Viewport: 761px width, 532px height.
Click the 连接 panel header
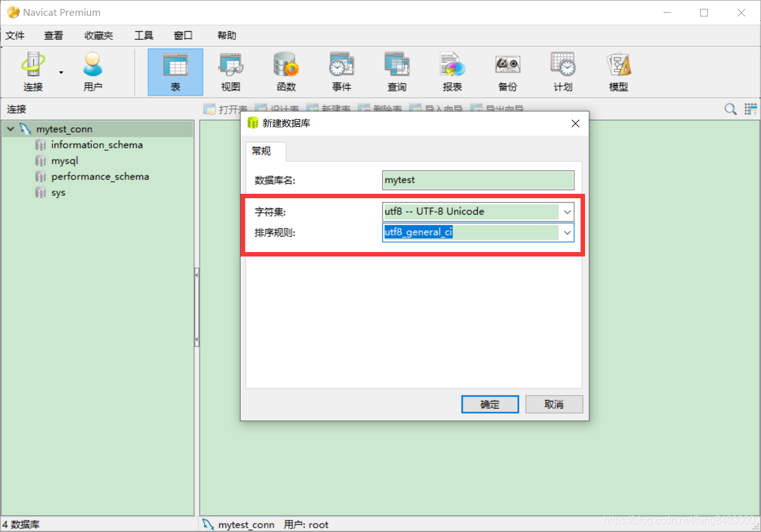pos(16,109)
